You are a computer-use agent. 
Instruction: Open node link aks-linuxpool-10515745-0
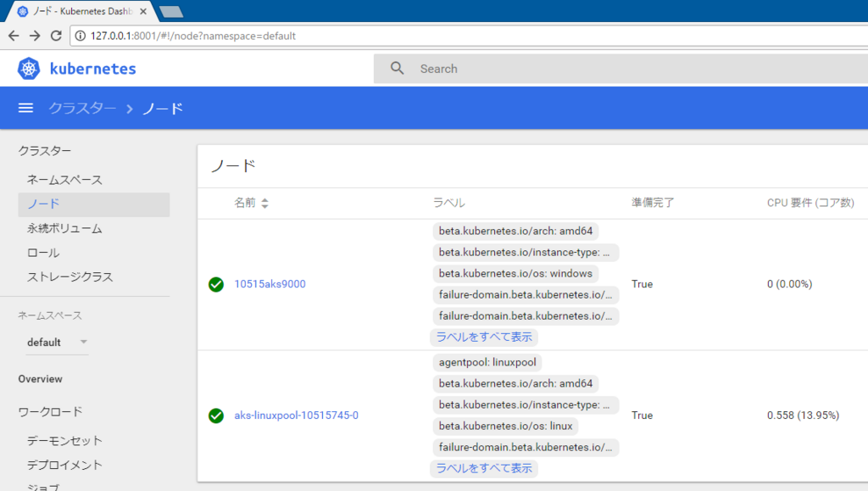pos(296,416)
